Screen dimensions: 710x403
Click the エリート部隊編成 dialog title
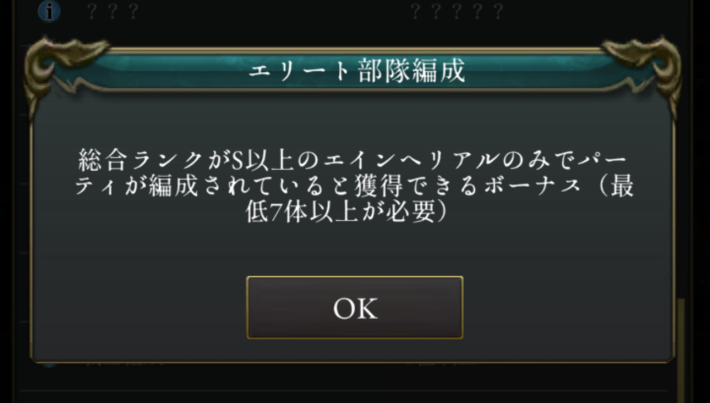(x=356, y=71)
